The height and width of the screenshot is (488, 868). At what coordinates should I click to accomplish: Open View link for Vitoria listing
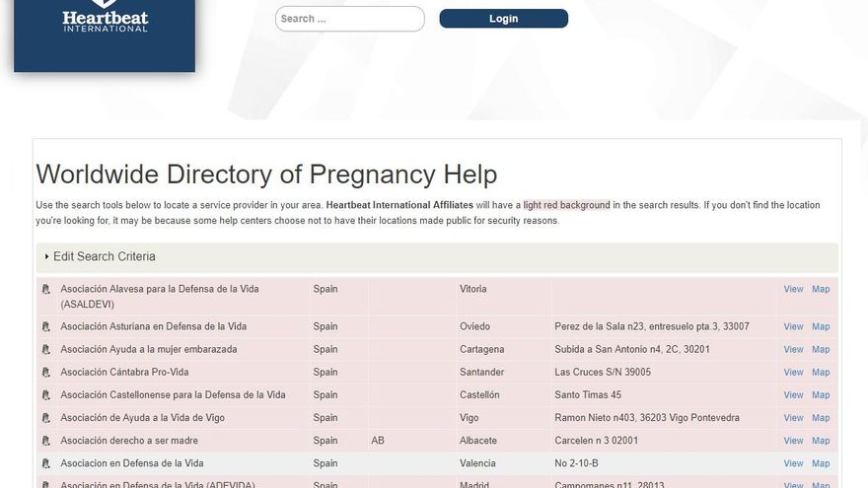[793, 289]
